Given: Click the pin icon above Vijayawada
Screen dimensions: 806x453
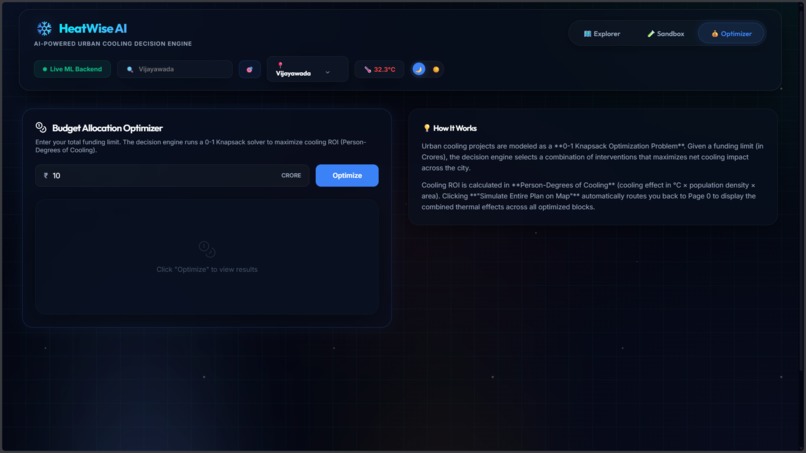Looking at the screenshot, I should coord(280,65).
